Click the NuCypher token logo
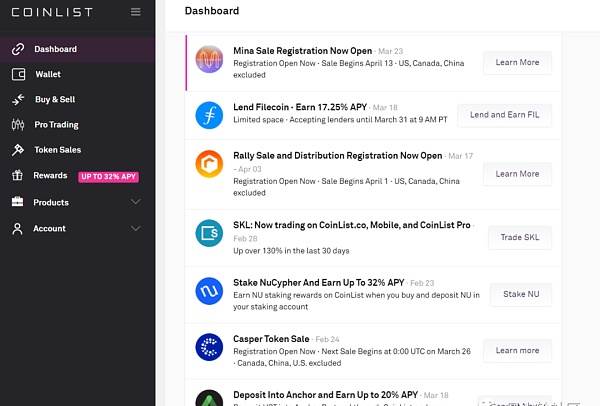The height and width of the screenshot is (406, 600). 209,291
